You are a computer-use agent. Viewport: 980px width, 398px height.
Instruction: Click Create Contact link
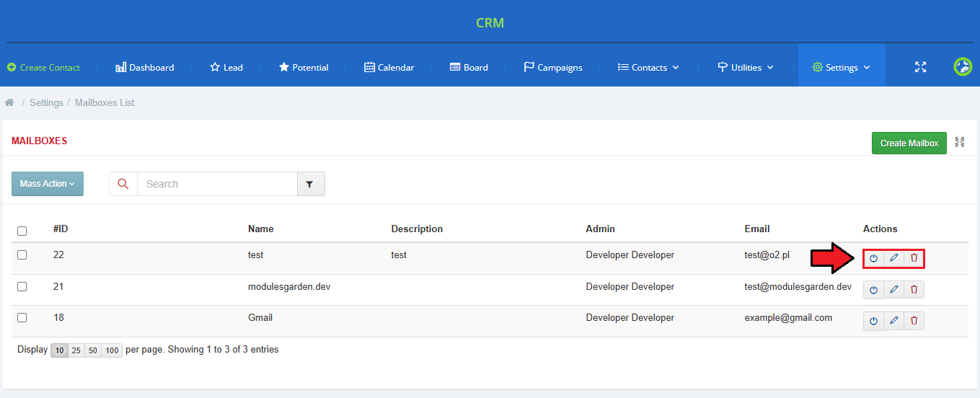[44, 67]
